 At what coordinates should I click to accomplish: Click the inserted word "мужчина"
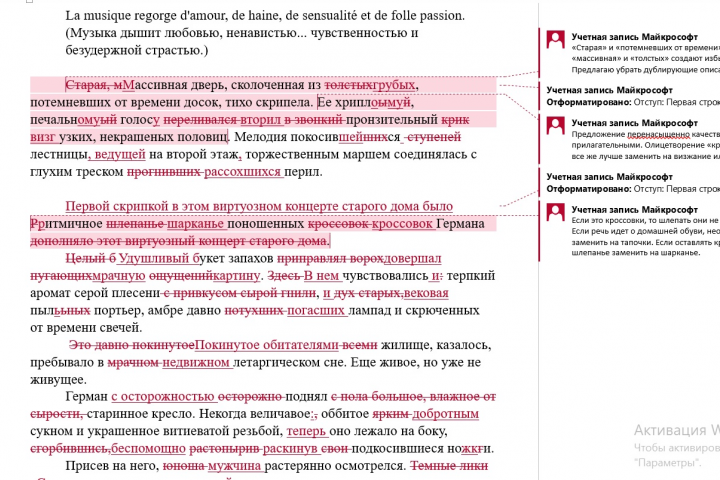pyautogui.click(x=235, y=465)
